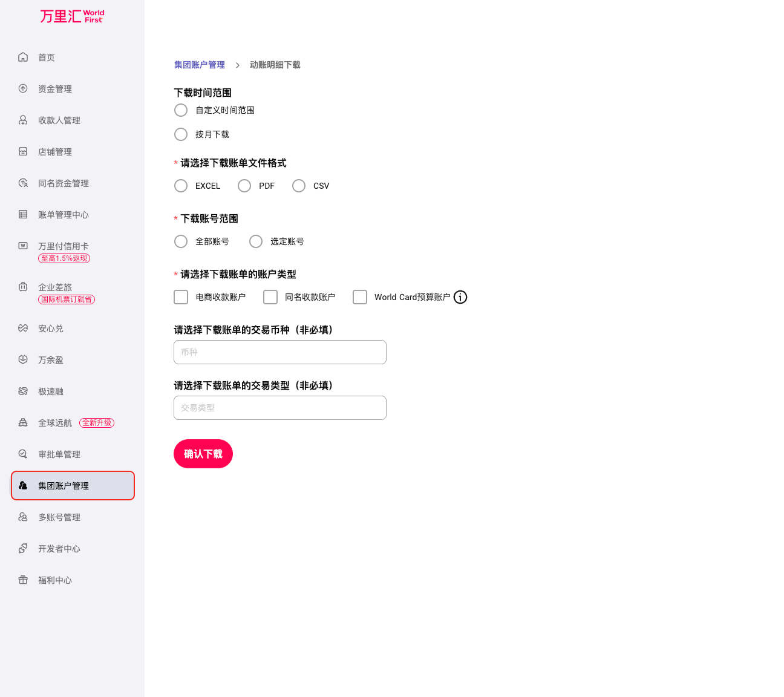The image size is (784, 697).
Task: Click the 万里付信用卡 card icon
Action: [23, 246]
